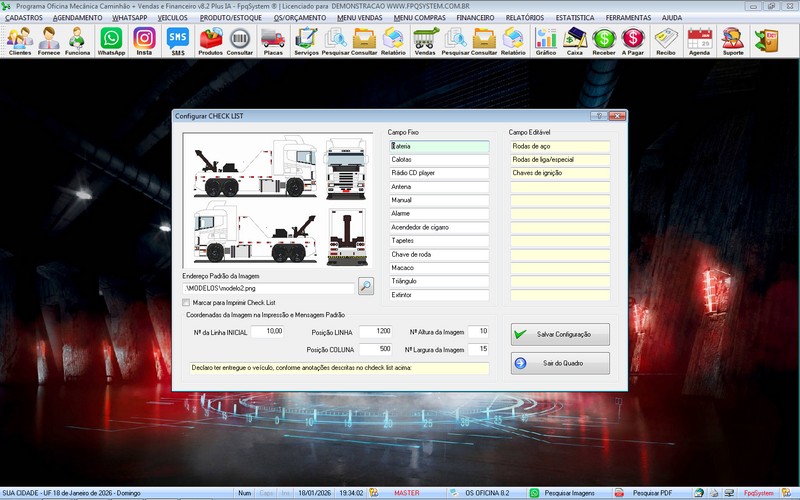Click Pesquisar Imagens in the status bar
The height and width of the screenshot is (500, 800).
point(569,493)
